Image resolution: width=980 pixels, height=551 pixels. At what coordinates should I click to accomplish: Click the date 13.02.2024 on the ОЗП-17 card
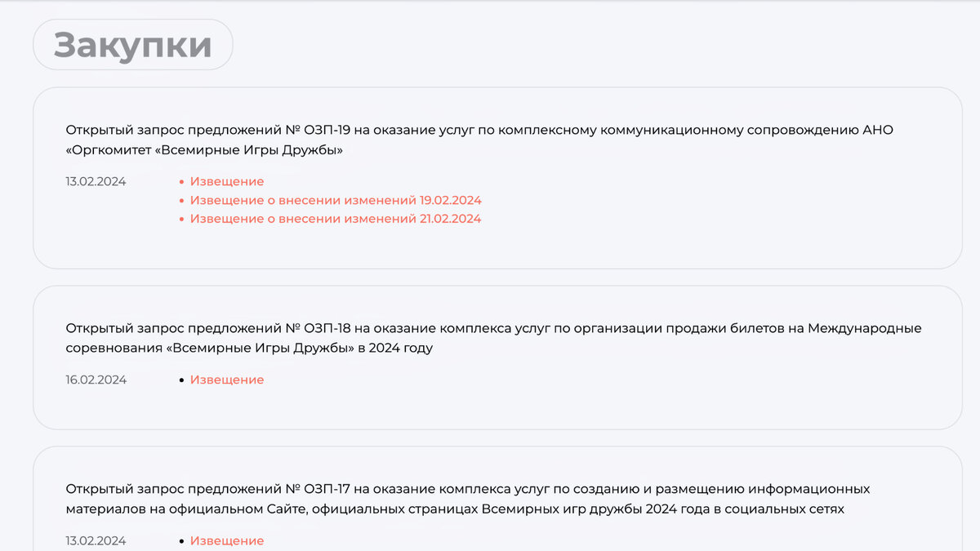(x=96, y=540)
